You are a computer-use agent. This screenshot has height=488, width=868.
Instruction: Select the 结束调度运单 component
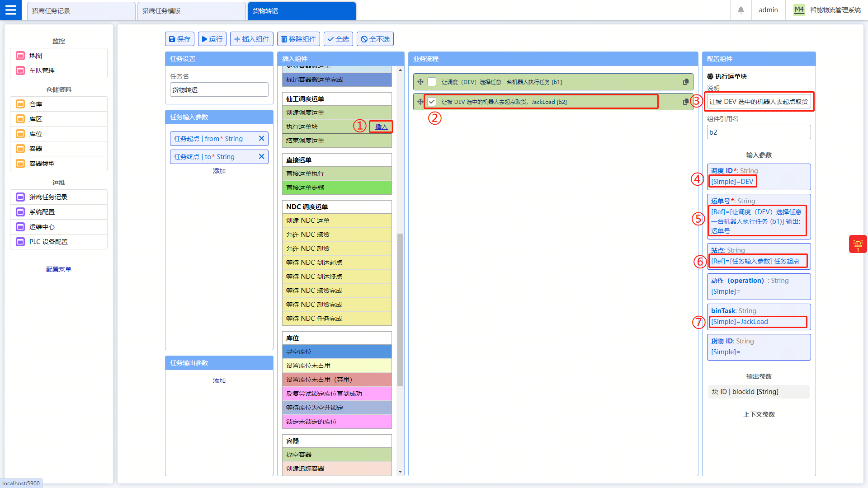point(337,141)
